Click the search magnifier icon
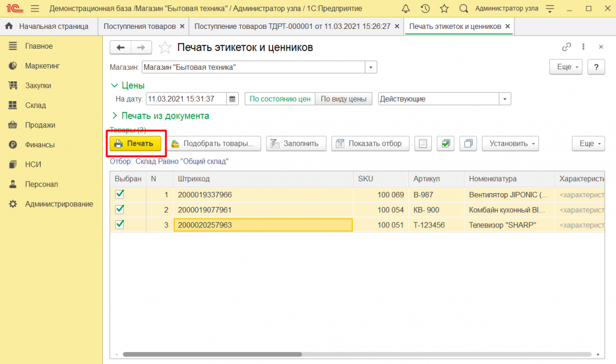This screenshot has height=364, width=616. (x=463, y=8)
